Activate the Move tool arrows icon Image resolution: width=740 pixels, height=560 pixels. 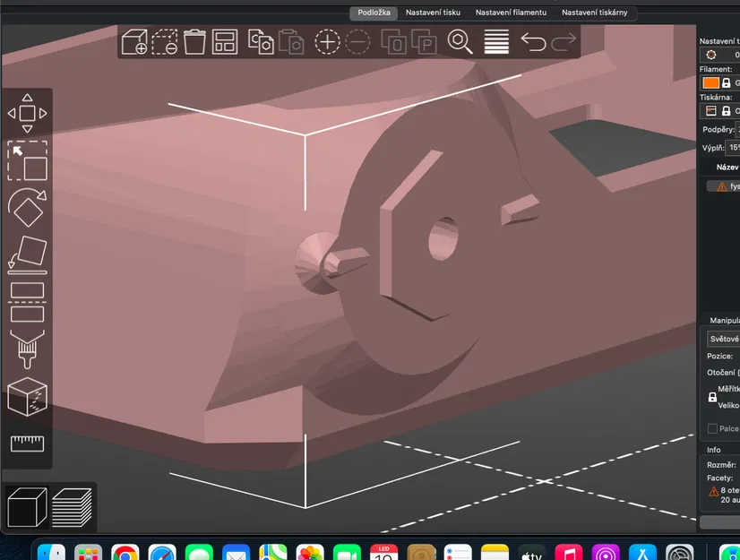(x=28, y=113)
